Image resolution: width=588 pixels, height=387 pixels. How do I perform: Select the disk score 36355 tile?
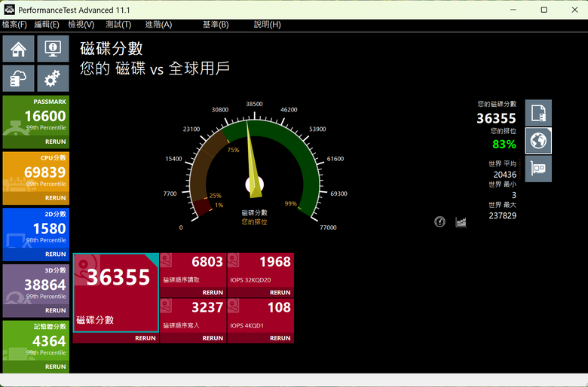(116, 293)
